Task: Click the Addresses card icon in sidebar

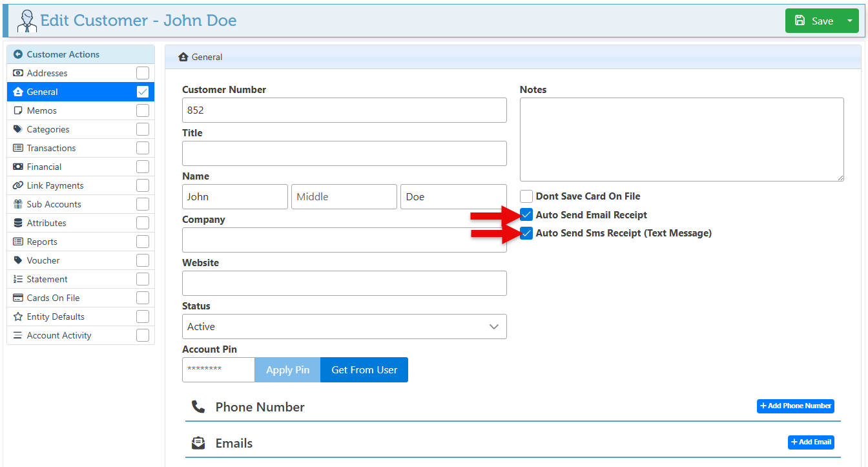Action: tap(18, 73)
